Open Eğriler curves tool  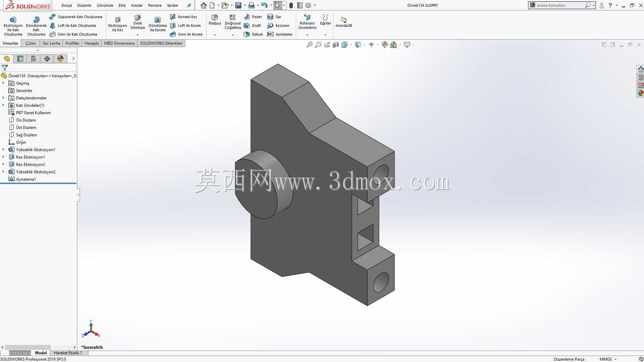point(325,20)
